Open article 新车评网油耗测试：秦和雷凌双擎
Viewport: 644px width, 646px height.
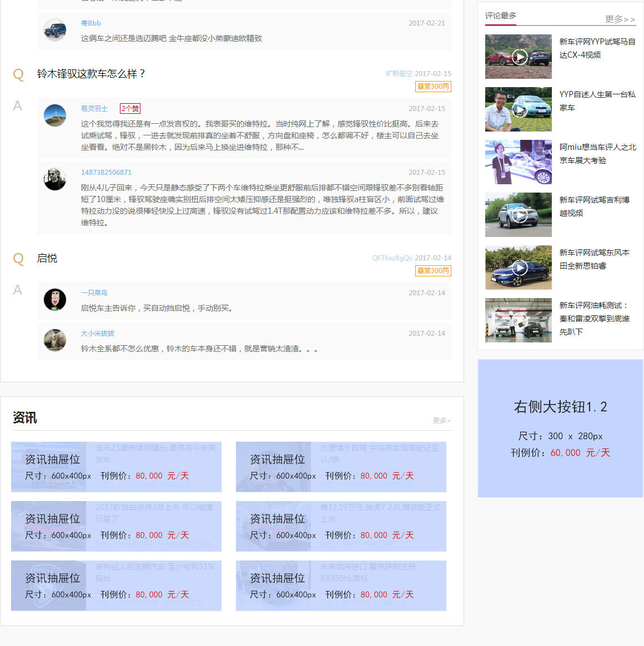594,319
